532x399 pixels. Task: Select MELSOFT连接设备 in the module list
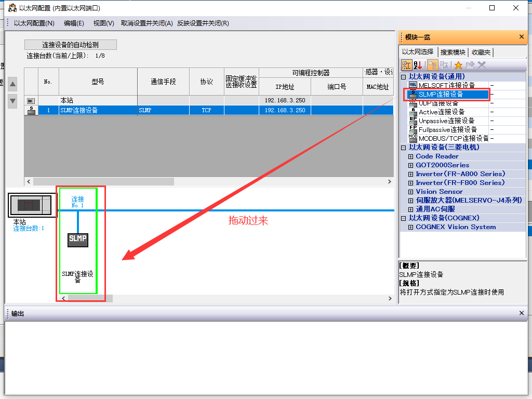(448, 85)
